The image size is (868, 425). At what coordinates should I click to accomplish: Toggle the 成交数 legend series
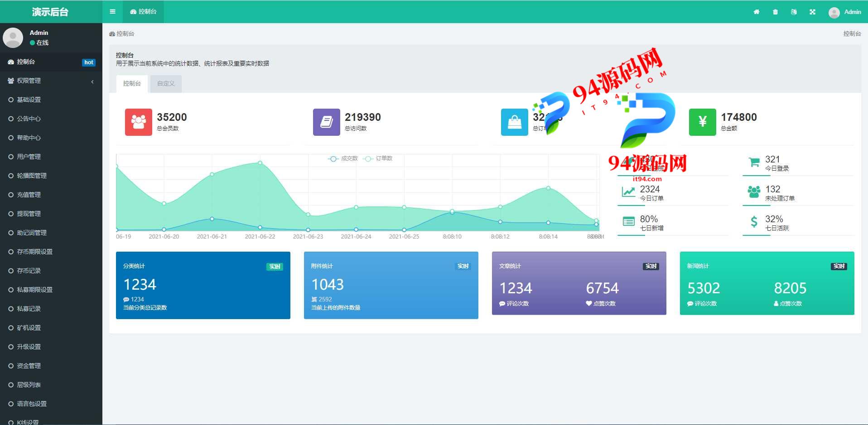(x=343, y=159)
